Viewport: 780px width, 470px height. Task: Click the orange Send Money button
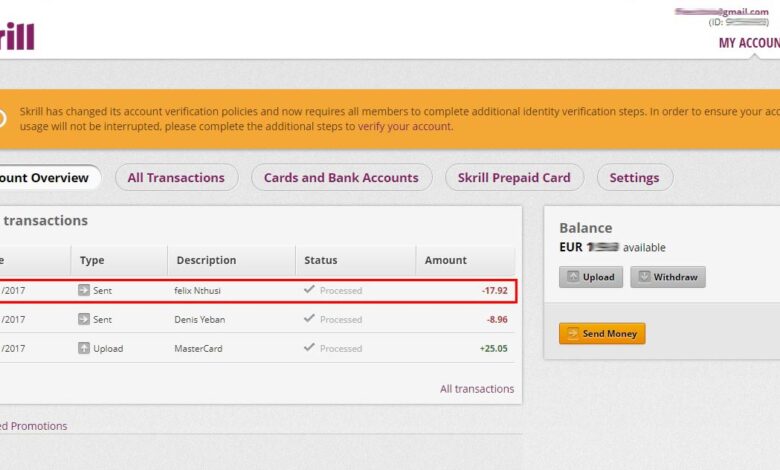[602, 334]
